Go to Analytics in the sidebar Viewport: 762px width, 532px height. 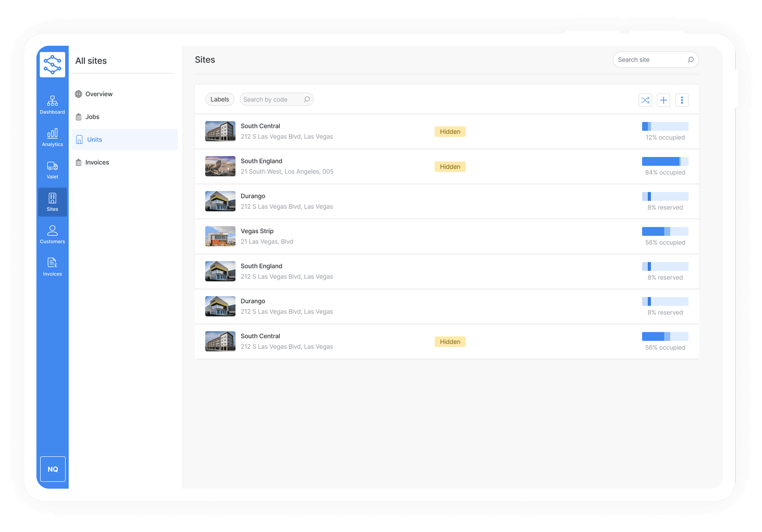click(x=53, y=137)
